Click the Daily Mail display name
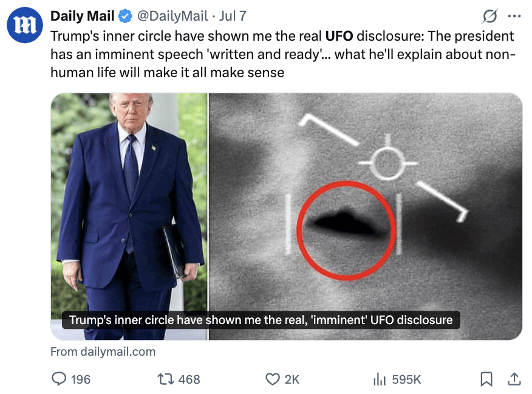Viewport: 532px width, 394px height. click(x=83, y=16)
